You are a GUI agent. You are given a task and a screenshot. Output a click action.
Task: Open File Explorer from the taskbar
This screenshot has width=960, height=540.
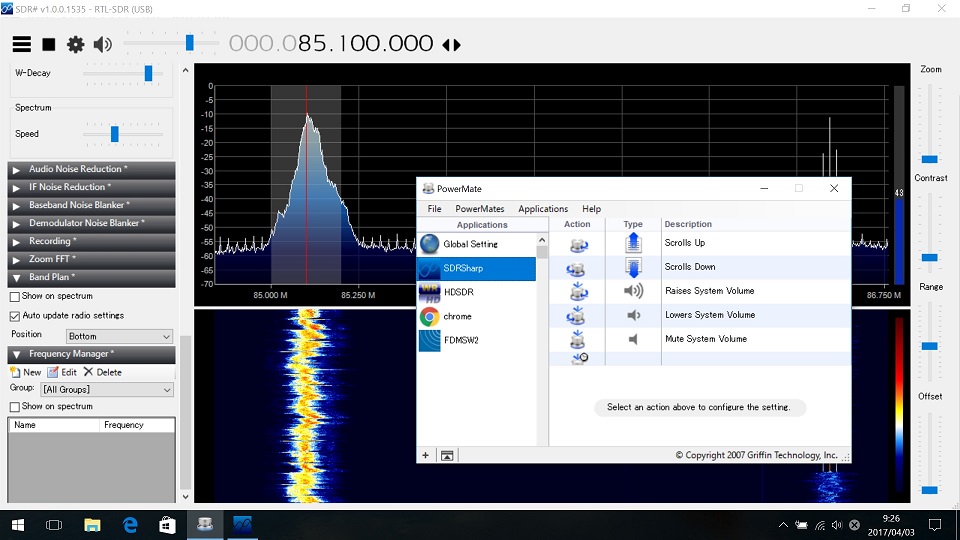coord(92,525)
